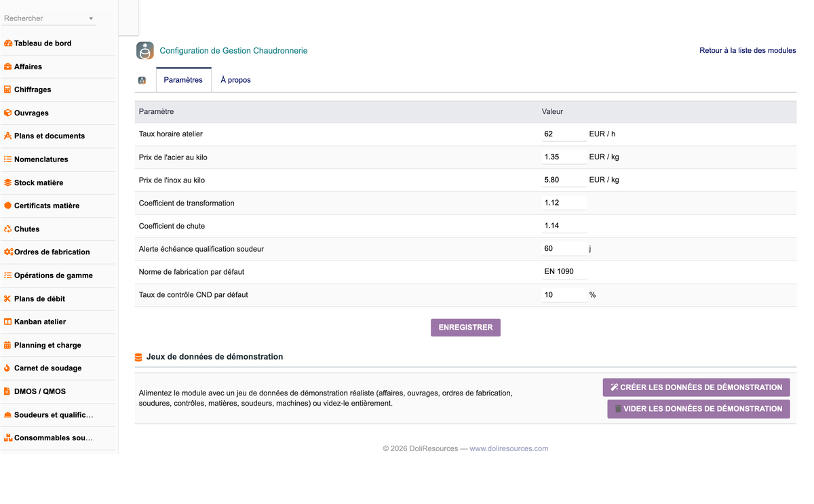Open Certificats matière menu entry
This screenshot has height=504, width=814.
click(47, 206)
